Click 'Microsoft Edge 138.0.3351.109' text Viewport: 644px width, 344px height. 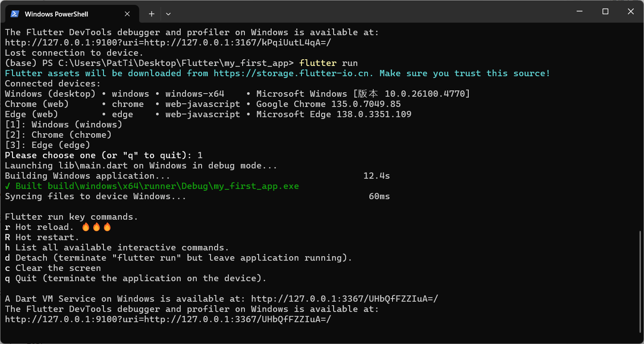334,114
